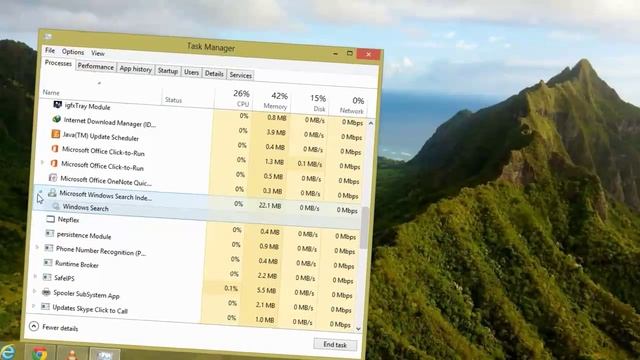The height and width of the screenshot is (360, 640).
Task: Click the End task button
Action: point(335,344)
